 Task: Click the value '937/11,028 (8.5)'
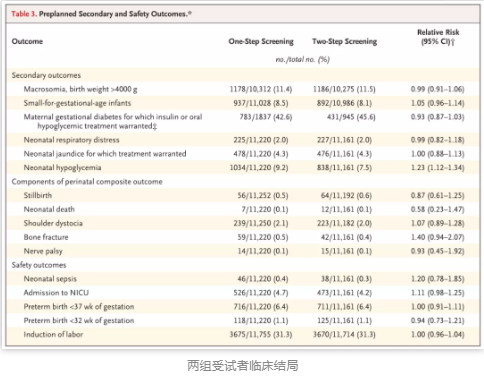(261, 103)
